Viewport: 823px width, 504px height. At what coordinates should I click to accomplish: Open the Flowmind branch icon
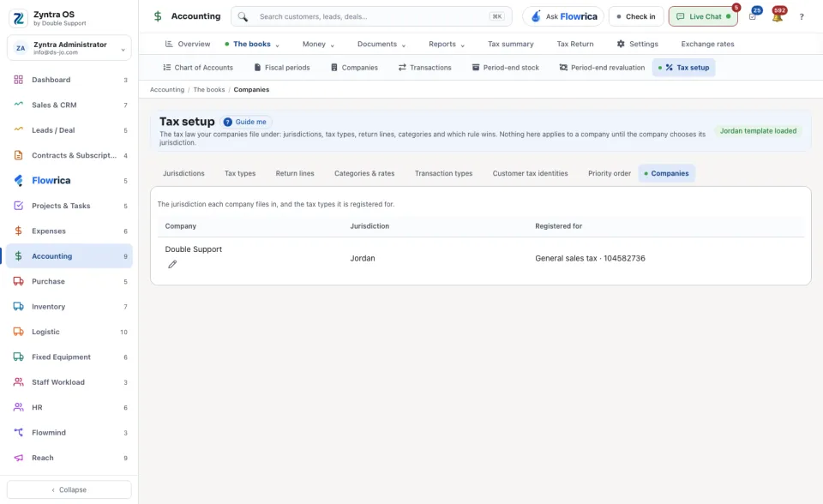click(18, 433)
